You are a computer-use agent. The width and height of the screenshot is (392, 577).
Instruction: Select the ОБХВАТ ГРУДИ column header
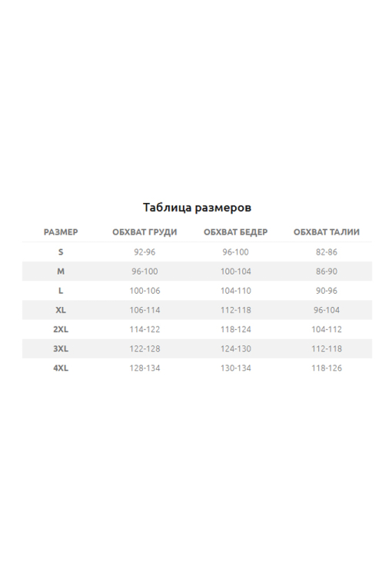pyautogui.click(x=145, y=232)
